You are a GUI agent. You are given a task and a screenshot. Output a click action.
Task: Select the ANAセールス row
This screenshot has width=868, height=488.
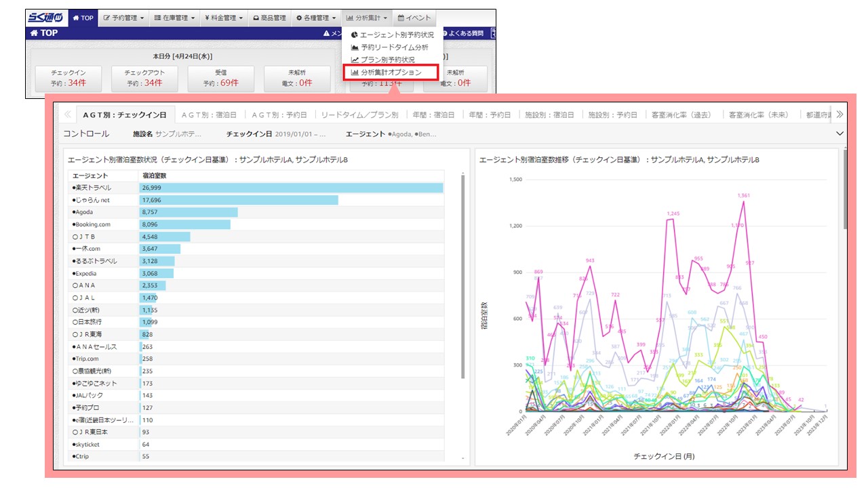click(x=256, y=346)
